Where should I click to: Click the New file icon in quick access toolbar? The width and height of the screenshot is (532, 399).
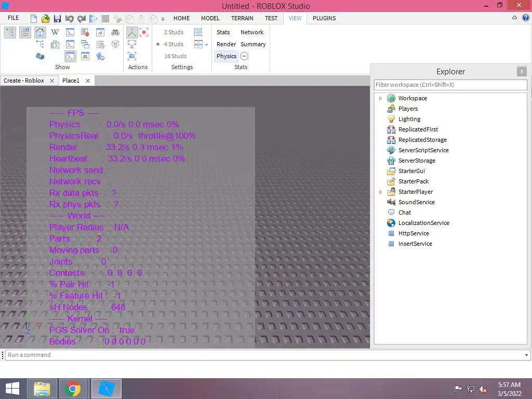tap(34, 18)
